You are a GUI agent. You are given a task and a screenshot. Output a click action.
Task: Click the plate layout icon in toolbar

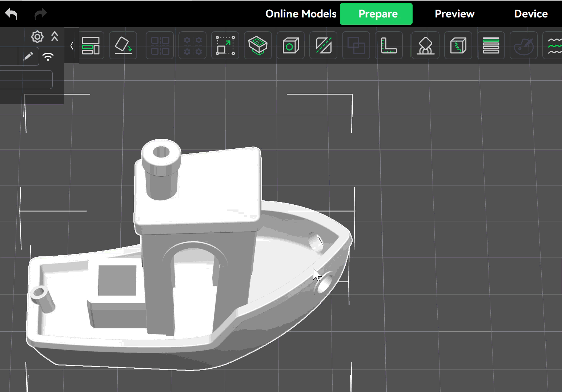click(91, 46)
